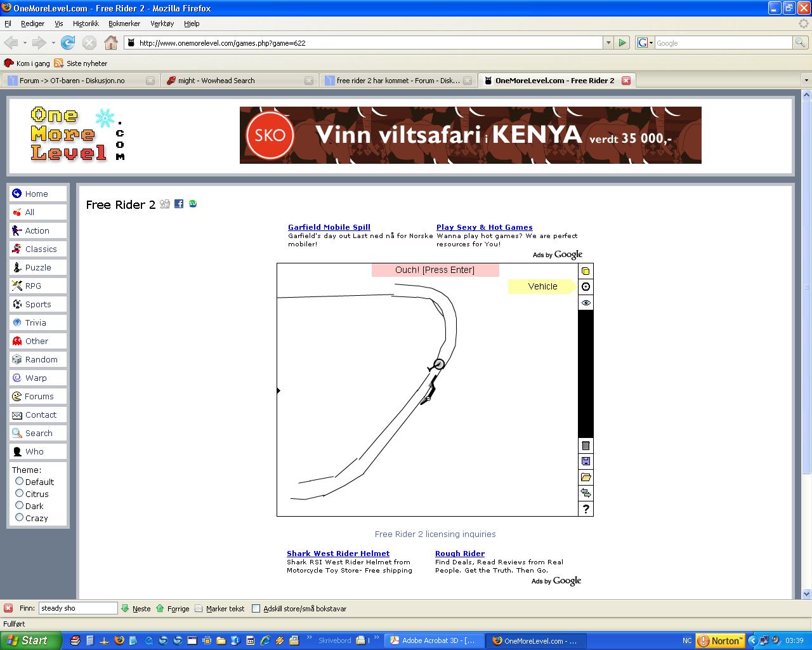Open the Bokmerker menu

click(124, 23)
